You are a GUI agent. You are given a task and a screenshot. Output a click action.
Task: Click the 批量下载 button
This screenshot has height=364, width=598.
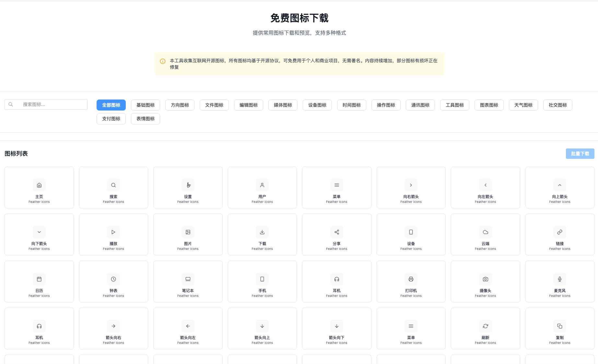click(x=580, y=154)
